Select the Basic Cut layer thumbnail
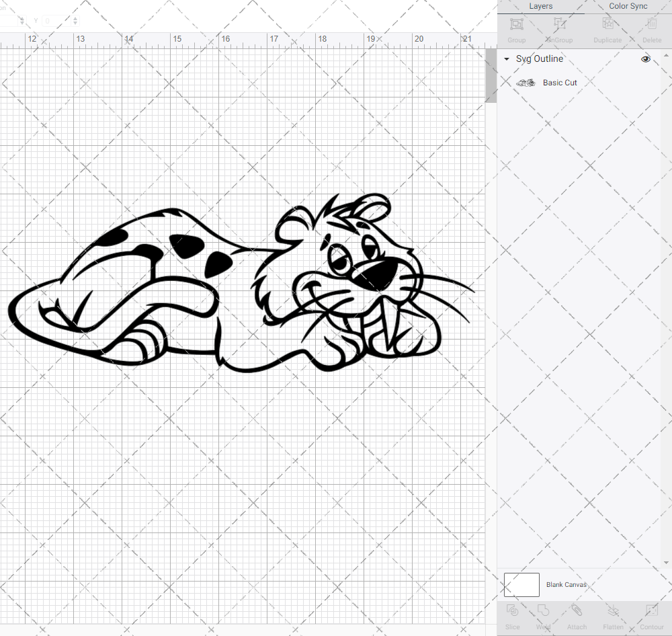This screenshot has width=672, height=636. 526,83
